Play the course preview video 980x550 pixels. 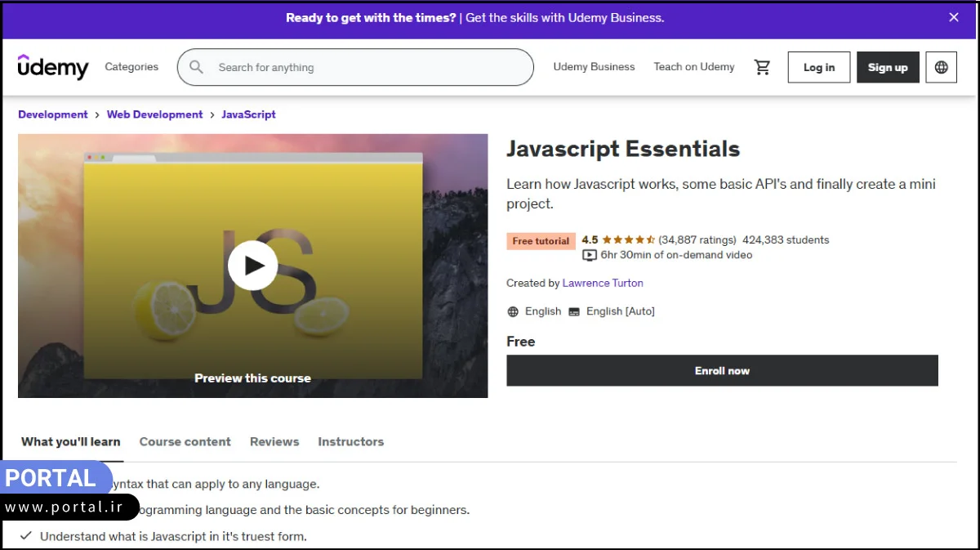point(253,265)
